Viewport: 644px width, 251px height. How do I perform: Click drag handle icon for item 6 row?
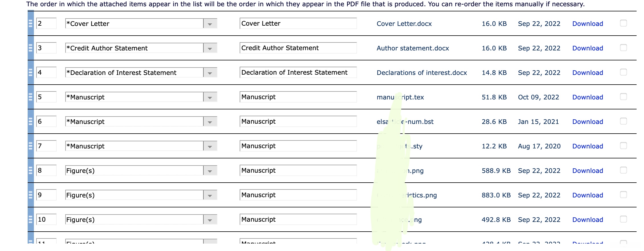click(30, 121)
